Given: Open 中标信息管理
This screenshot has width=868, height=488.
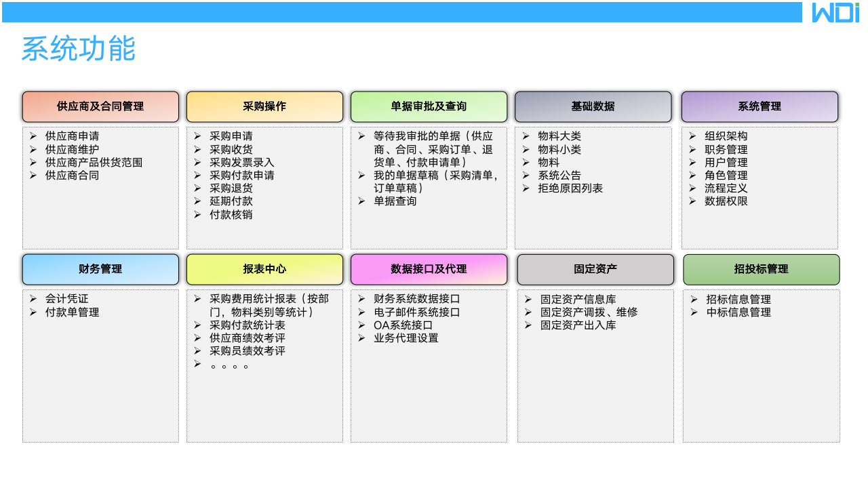Looking at the screenshot, I should 740,312.
